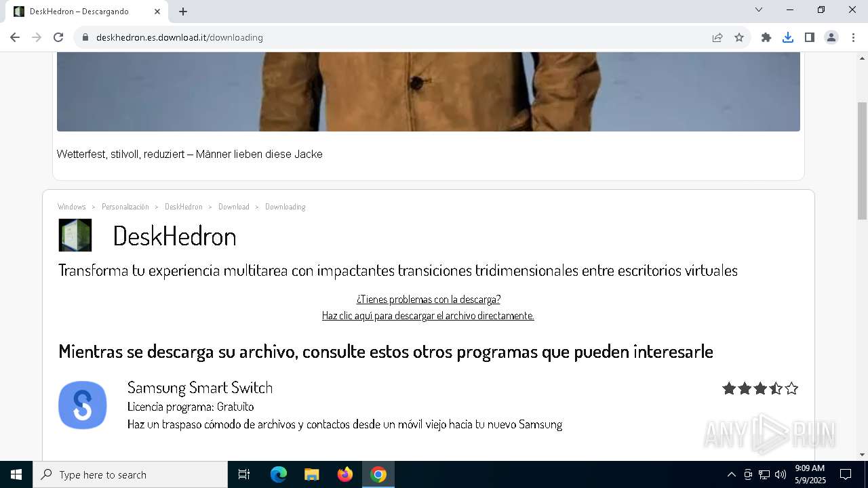Image resolution: width=868 pixels, height=488 pixels.
Task: Open the volume tray icon
Action: 781,474
